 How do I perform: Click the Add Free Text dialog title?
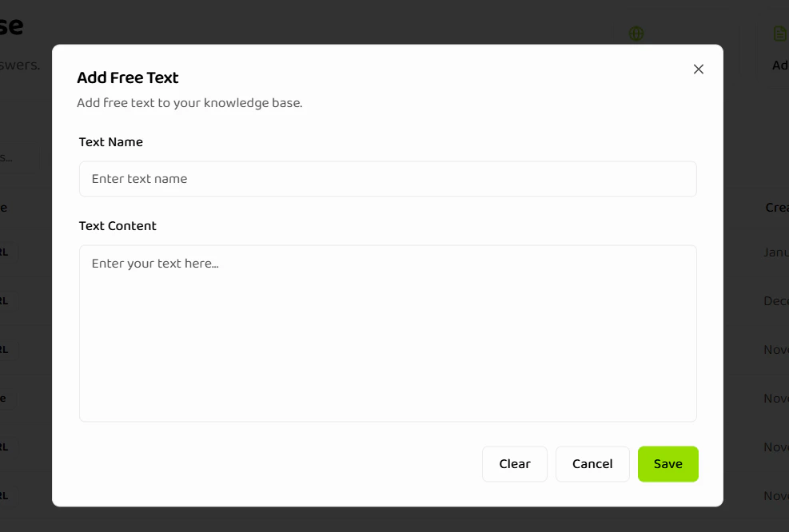pos(128,77)
